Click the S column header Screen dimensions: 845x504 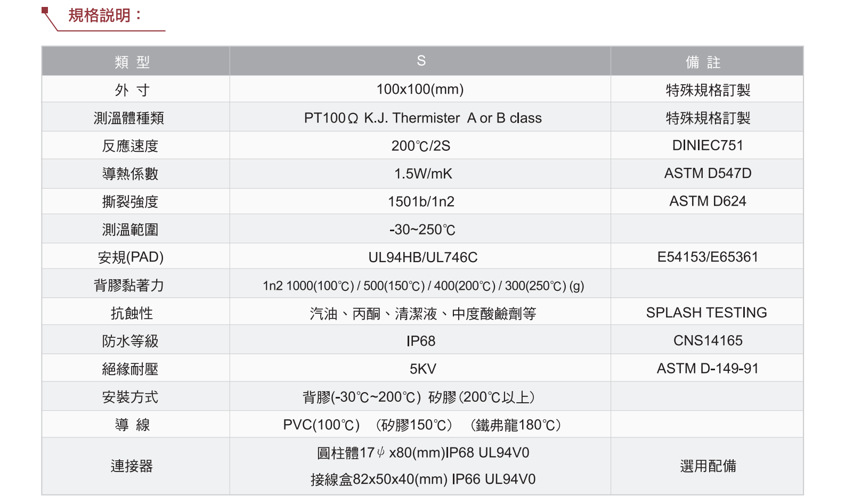[x=421, y=61]
